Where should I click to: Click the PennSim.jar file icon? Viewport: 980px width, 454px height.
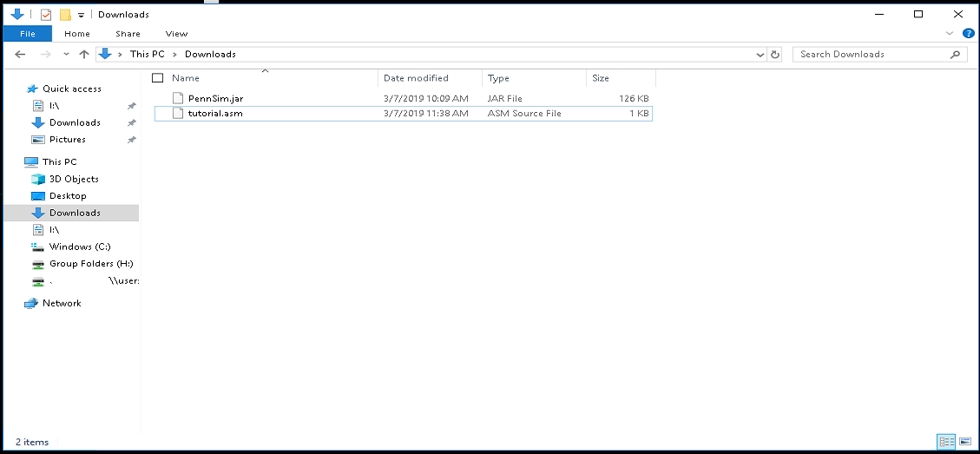pyautogui.click(x=177, y=99)
